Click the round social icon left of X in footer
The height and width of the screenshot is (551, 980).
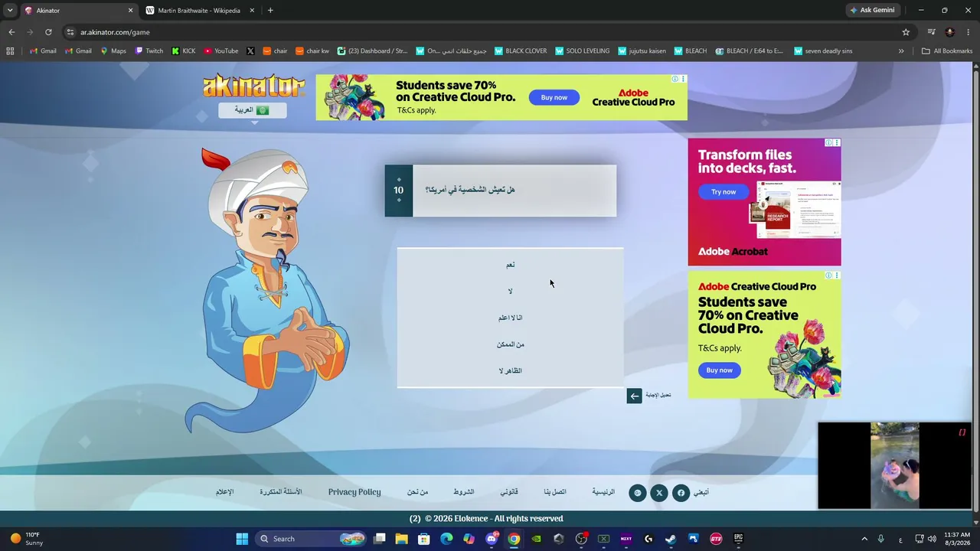pyautogui.click(x=638, y=493)
